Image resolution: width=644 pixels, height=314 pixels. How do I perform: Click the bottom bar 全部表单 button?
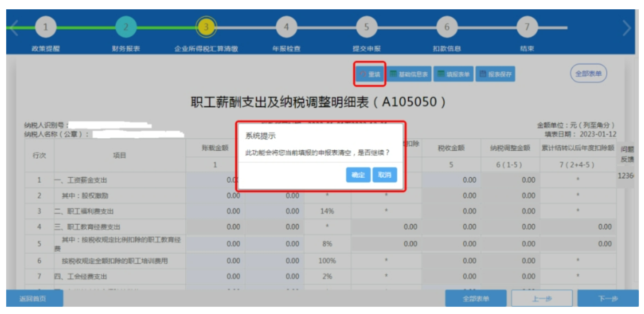point(476,298)
